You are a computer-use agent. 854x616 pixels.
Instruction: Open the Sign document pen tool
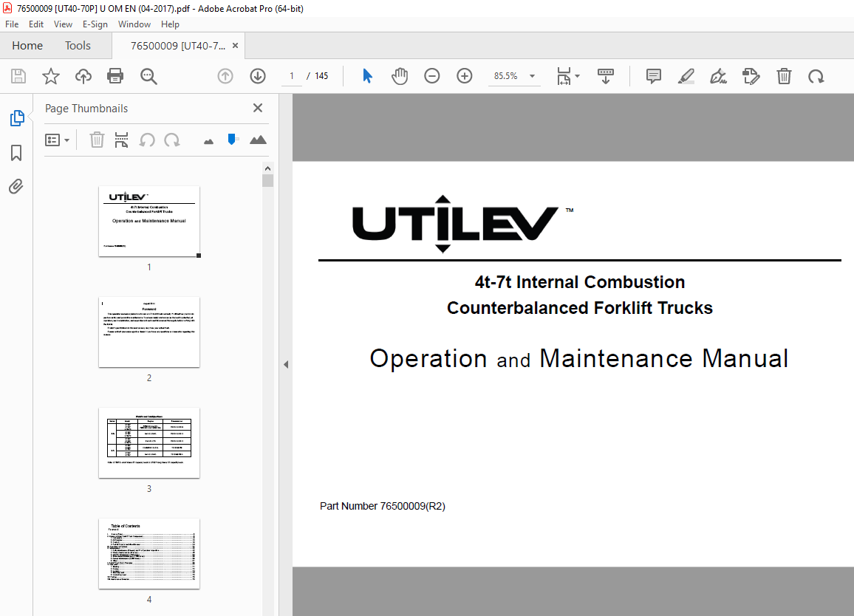[x=718, y=76]
